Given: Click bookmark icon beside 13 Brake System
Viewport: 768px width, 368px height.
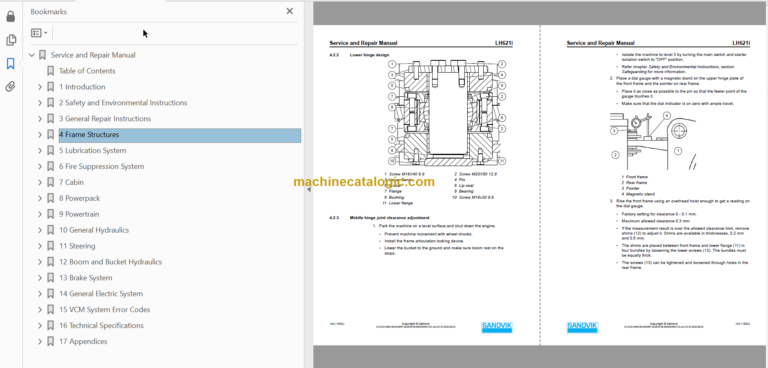Looking at the screenshot, I should [x=50, y=278].
